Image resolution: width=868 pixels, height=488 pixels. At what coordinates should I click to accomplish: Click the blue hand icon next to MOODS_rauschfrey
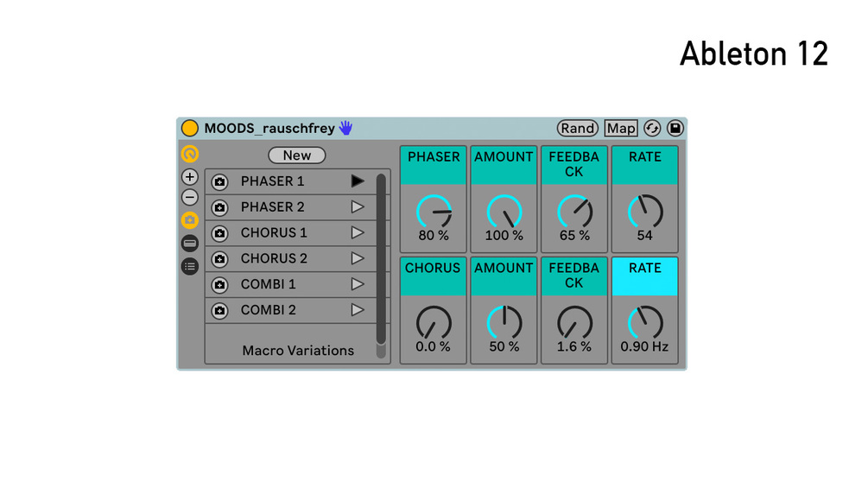click(x=346, y=129)
